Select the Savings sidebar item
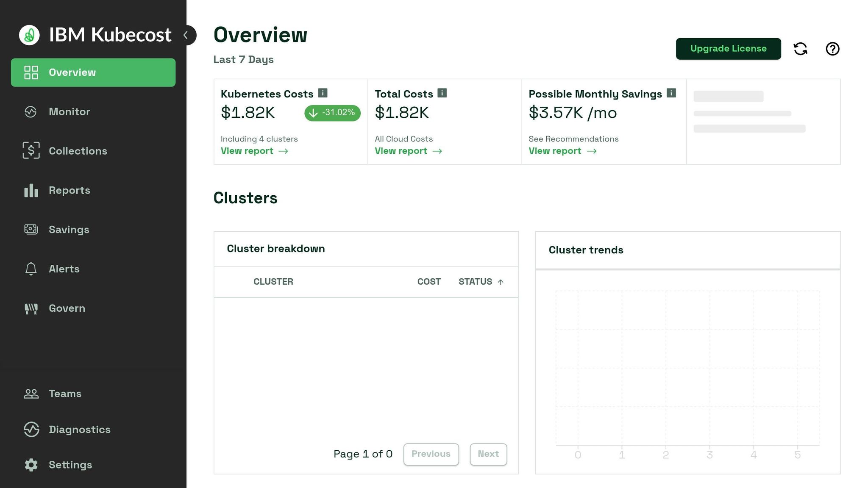Image resolution: width=868 pixels, height=488 pixels. (x=69, y=230)
